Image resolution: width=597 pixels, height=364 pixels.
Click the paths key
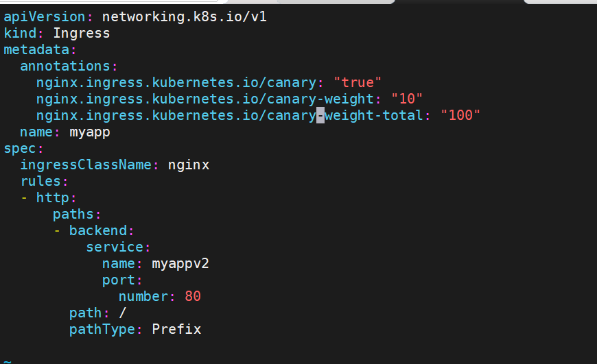pyautogui.click(x=73, y=214)
